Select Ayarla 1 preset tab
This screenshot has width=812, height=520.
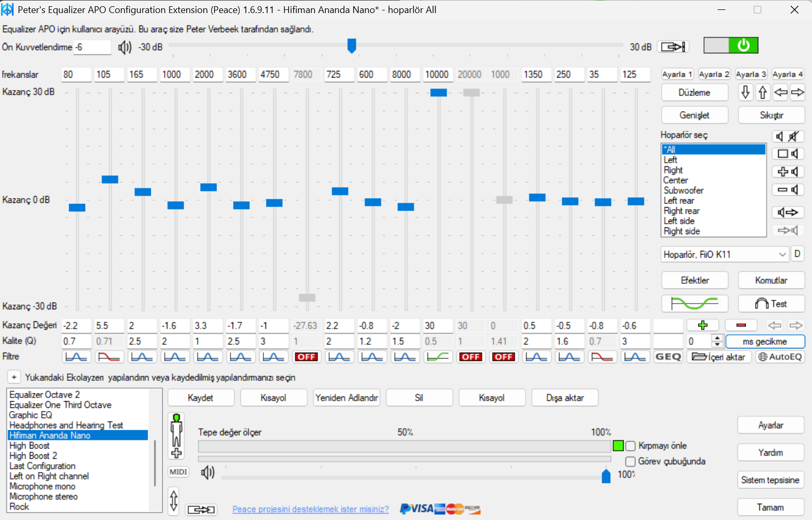pyautogui.click(x=677, y=74)
